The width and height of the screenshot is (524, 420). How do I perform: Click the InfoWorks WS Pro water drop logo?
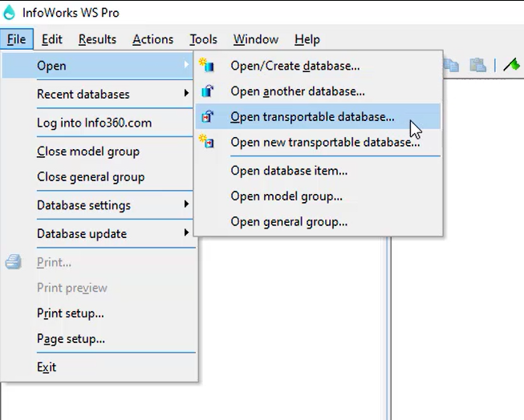click(9, 12)
